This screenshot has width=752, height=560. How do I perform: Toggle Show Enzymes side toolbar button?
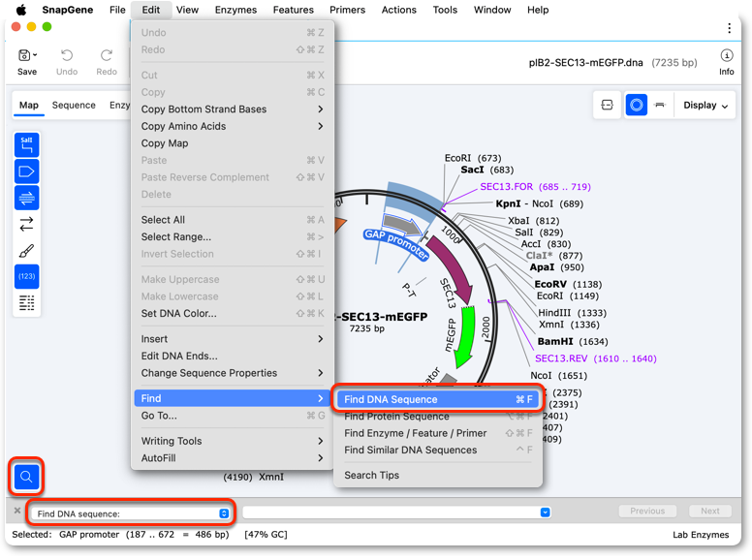click(27, 145)
